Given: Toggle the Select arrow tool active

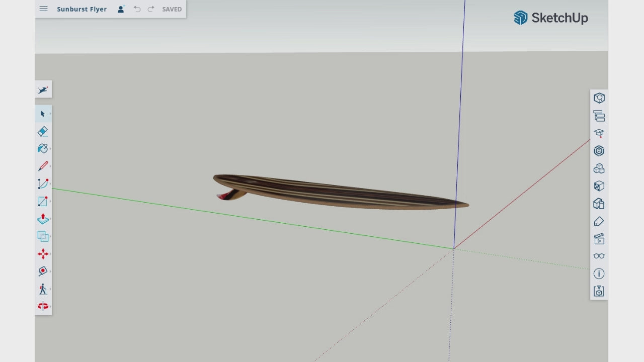Looking at the screenshot, I should click(x=43, y=114).
